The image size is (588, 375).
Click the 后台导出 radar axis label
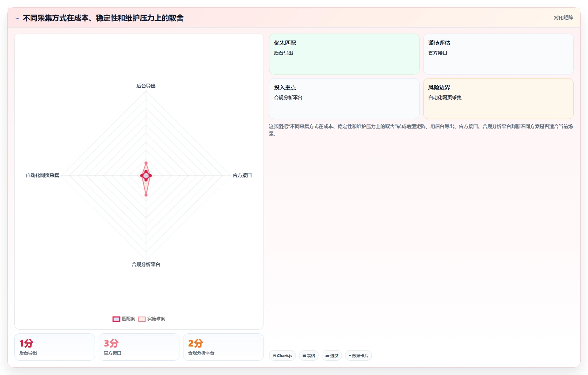tap(146, 86)
